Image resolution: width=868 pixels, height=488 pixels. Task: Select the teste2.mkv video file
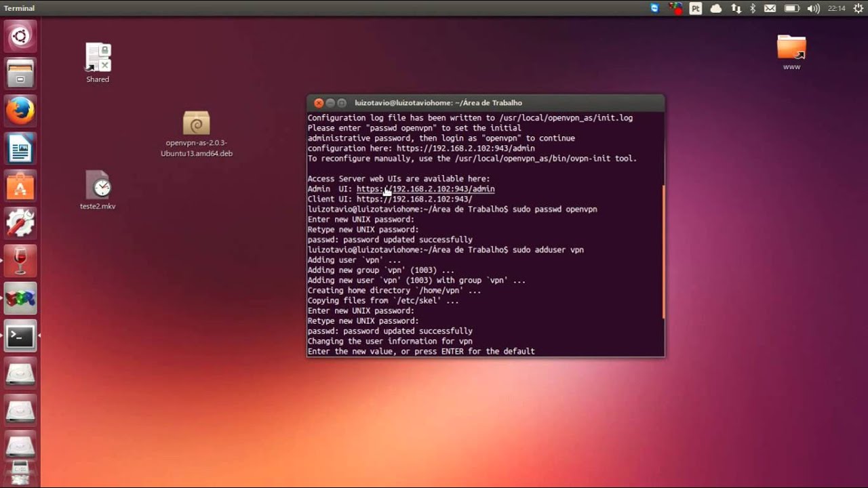click(98, 190)
